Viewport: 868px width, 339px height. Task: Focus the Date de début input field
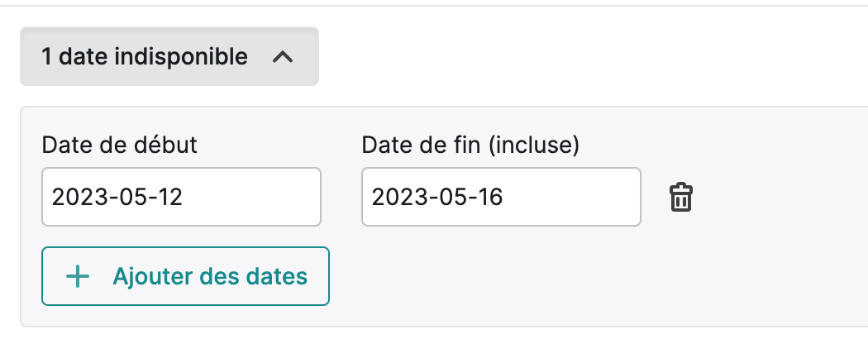pyautogui.click(x=182, y=197)
